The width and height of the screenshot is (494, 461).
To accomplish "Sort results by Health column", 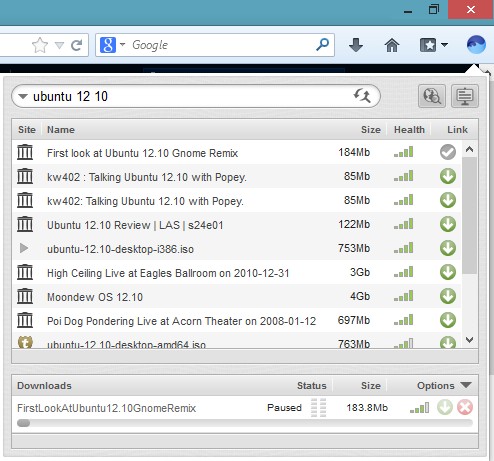I will click(409, 130).
